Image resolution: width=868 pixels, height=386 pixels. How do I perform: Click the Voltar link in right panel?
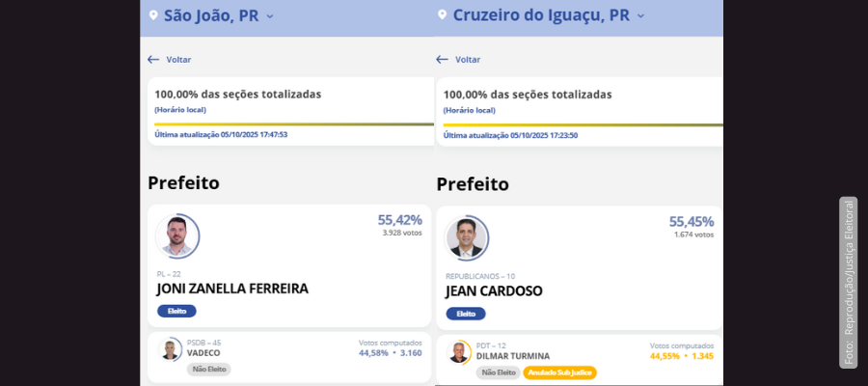(468, 60)
